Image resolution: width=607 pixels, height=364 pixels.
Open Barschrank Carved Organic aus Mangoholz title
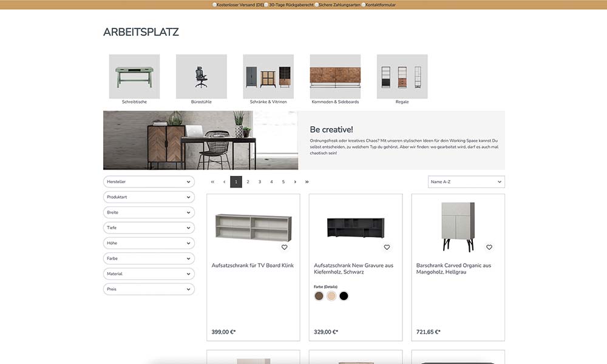pos(453,269)
